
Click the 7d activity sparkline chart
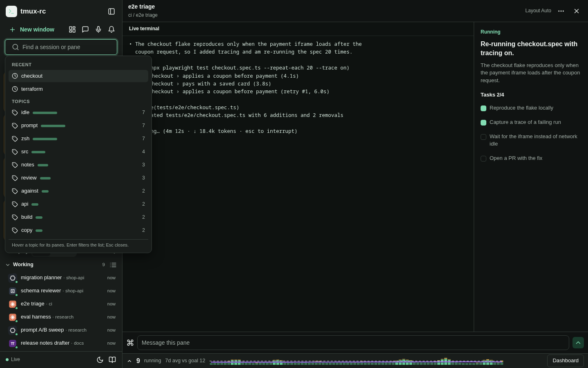[x=356, y=361]
